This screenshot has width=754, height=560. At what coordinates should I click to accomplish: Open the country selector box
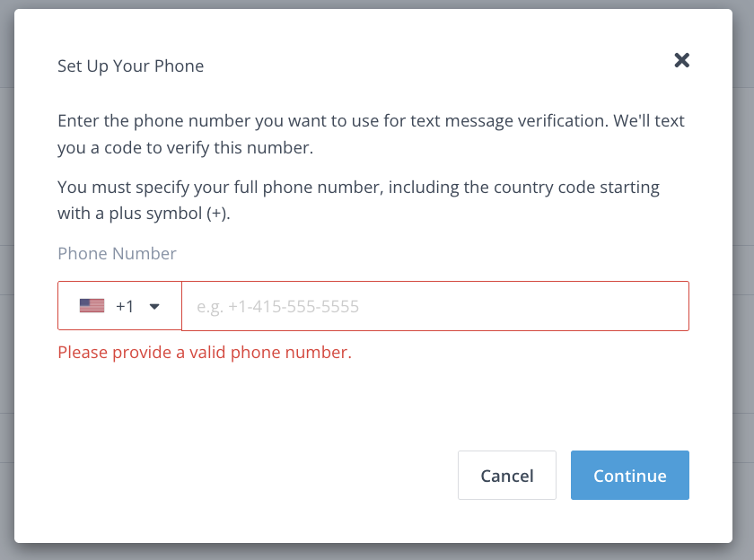(x=119, y=307)
